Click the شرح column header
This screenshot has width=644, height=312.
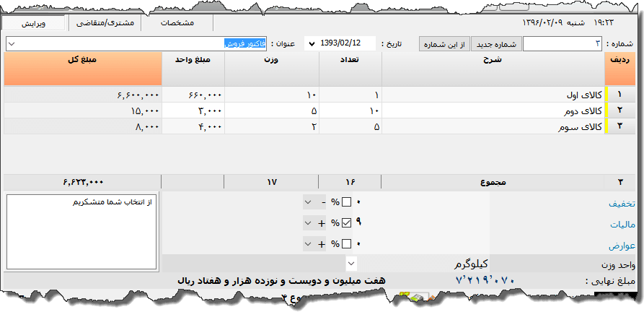click(493, 61)
